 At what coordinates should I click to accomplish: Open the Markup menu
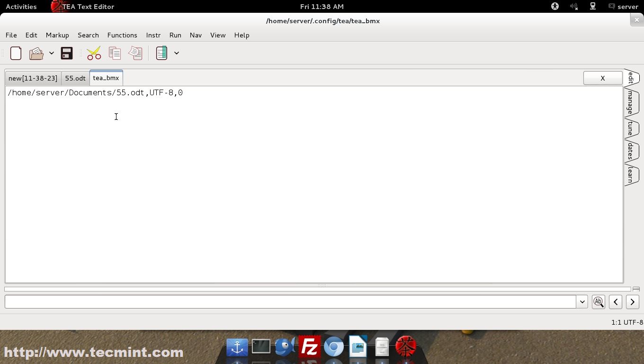point(57,35)
